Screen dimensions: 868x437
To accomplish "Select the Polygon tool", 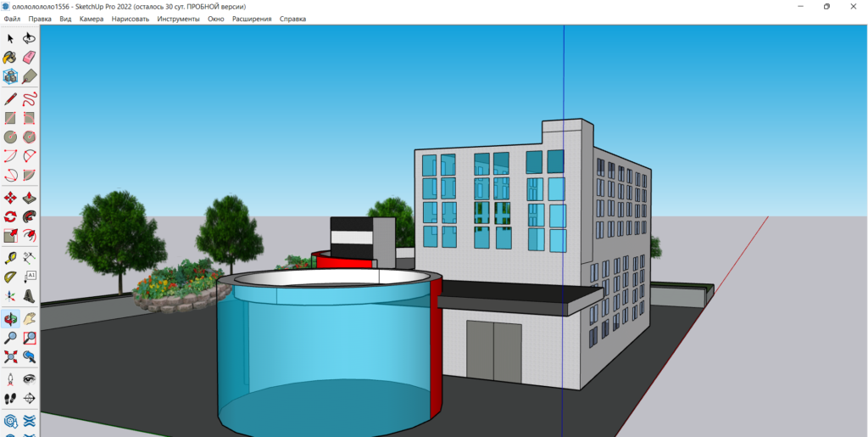I will pyautogui.click(x=30, y=137).
